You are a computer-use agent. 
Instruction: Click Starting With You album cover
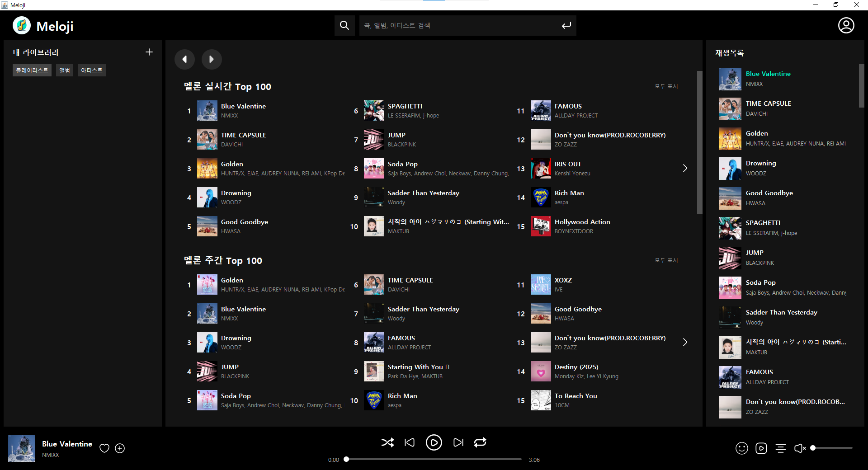[x=374, y=371]
